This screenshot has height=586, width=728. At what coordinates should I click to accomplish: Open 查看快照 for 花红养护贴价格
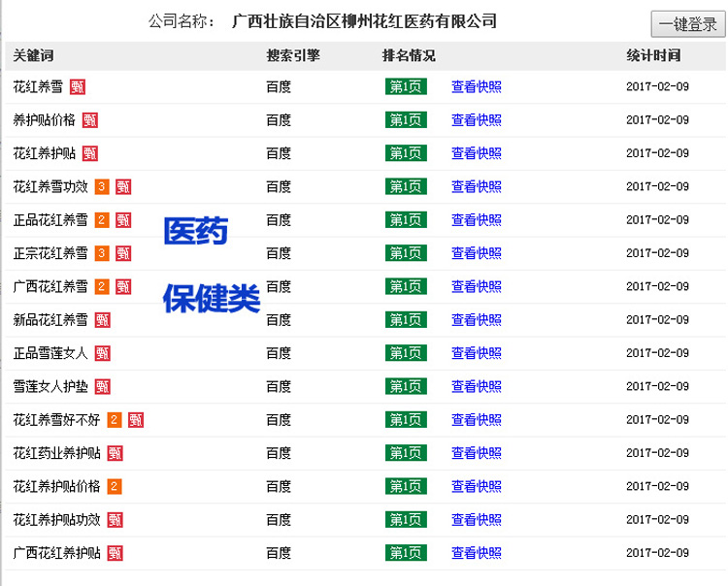click(477, 486)
